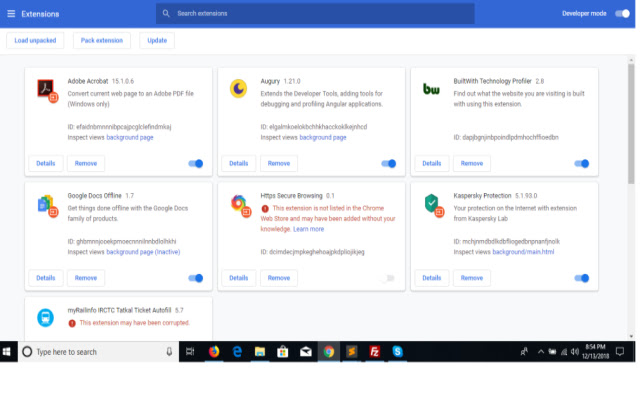
Task: Open Google Docs Offline background page (Inactive) link
Action: pos(143,252)
